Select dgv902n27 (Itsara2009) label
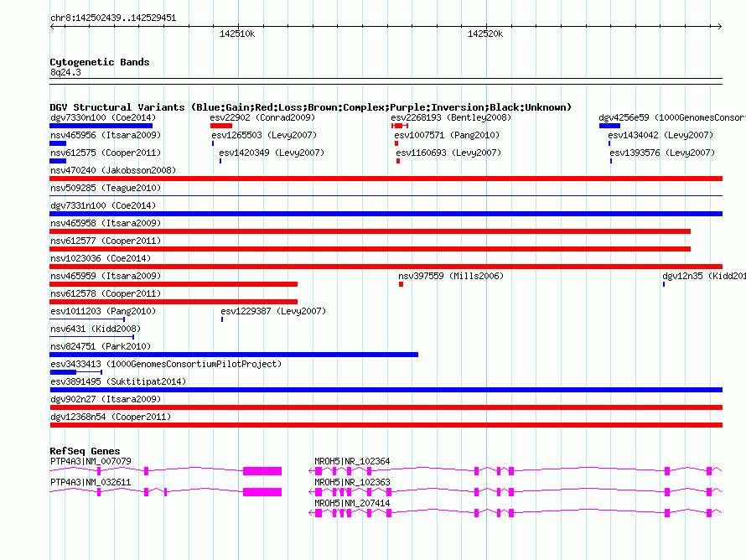This screenshot has width=746, height=560. coord(106,399)
